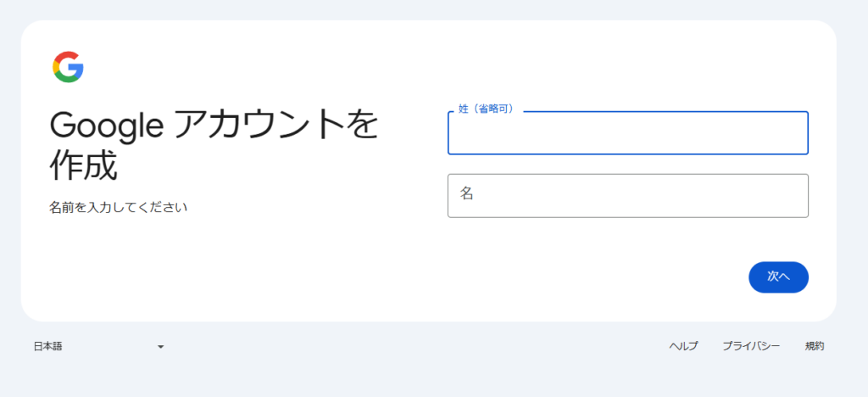Open the ヘルプ link
Image resolution: width=868 pixels, height=397 pixels.
(x=684, y=347)
